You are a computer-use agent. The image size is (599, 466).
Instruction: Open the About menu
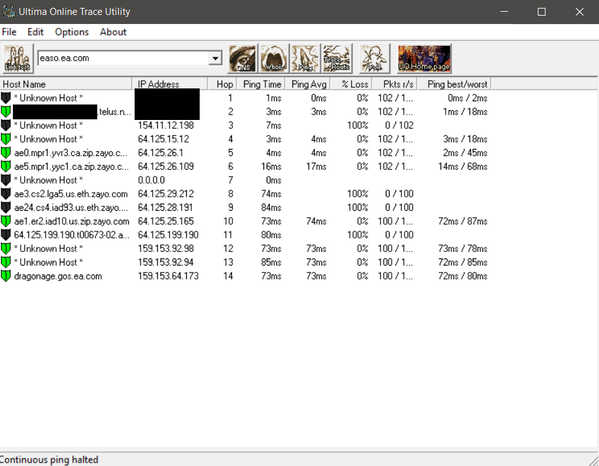pyautogui.click(x=113, y=32)
